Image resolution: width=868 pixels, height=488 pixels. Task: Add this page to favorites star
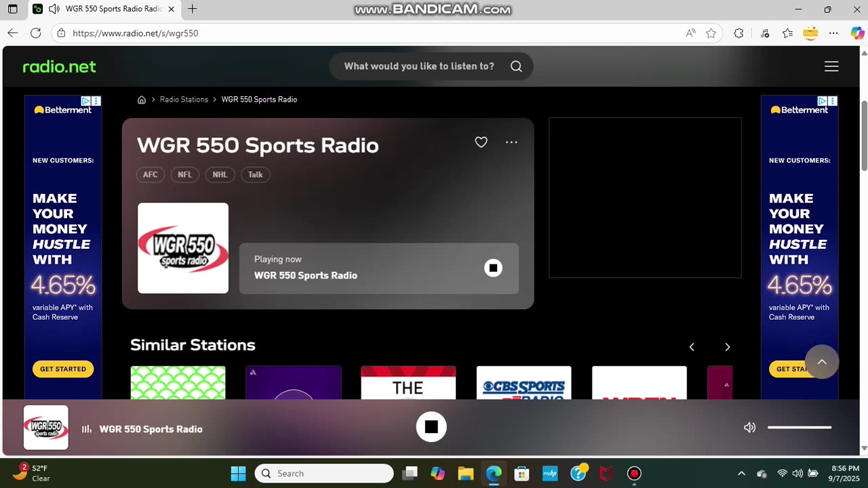[711, 33]
